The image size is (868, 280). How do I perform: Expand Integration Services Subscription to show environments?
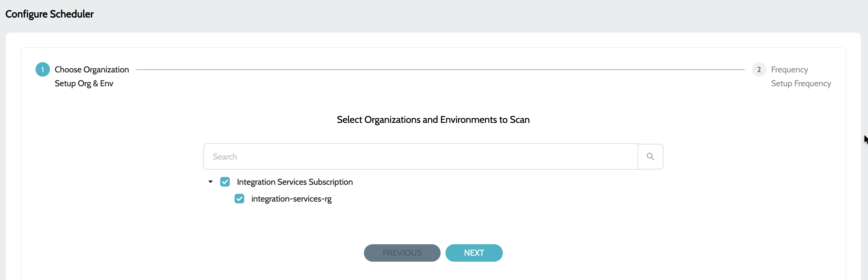point(210,182)
